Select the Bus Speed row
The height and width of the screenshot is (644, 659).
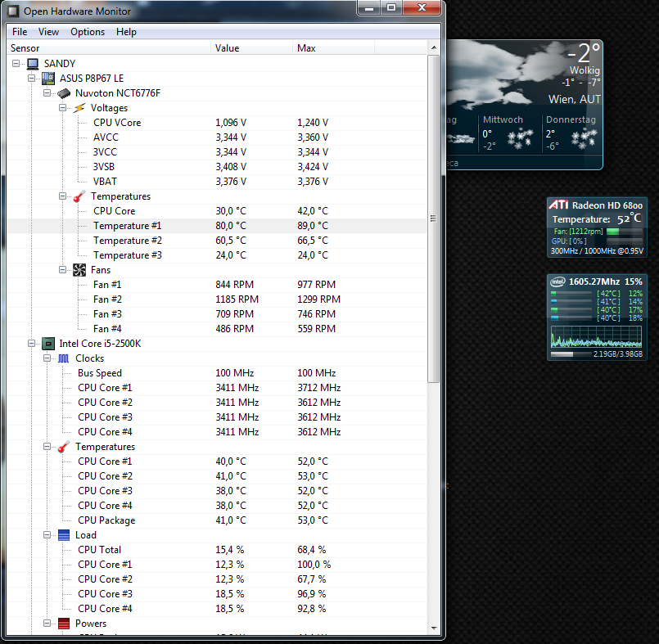(216, 373)
